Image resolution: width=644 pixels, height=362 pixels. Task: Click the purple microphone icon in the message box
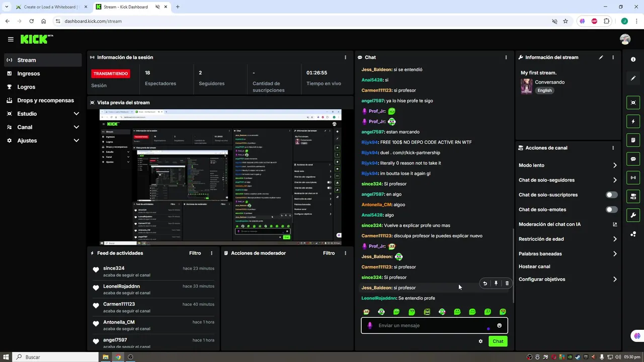click(x=370, y=325)
